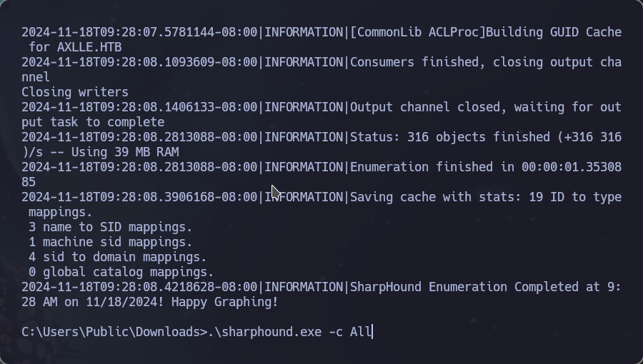Click the 'Enumeration finished in' message
The height and width of the screenshot is (364, 643).
pyautogui.click(x=432, y=167)
